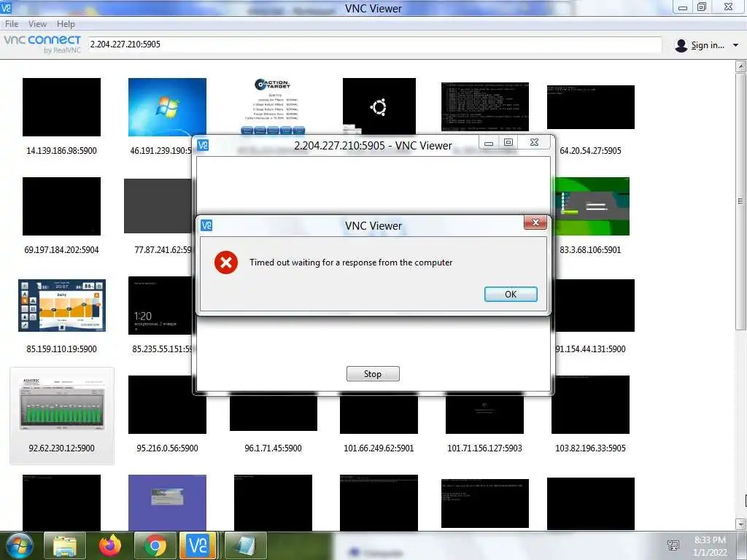Screen dimensions: 747x560
Task: Click VNC Viewer taskbar button
Action: point(198,545)
